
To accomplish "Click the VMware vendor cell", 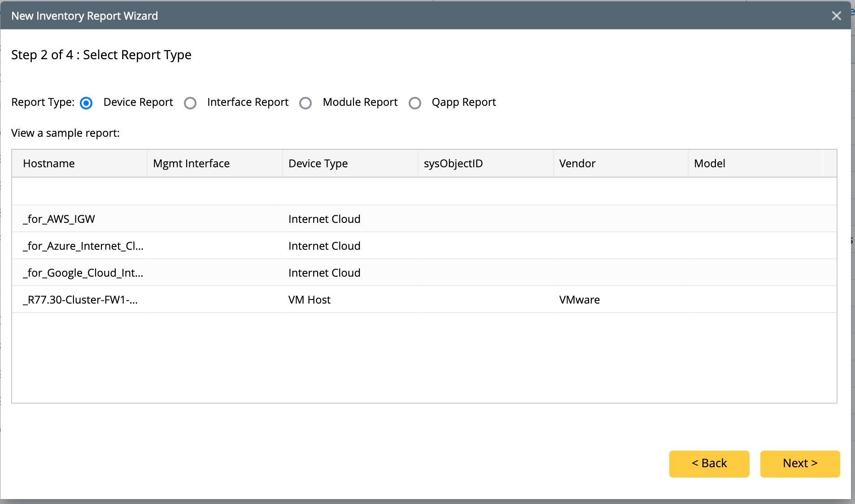I will [x=579, y=300].
